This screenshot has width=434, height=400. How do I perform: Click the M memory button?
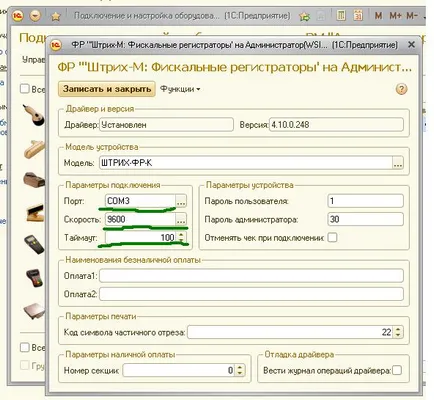(378, 16)
